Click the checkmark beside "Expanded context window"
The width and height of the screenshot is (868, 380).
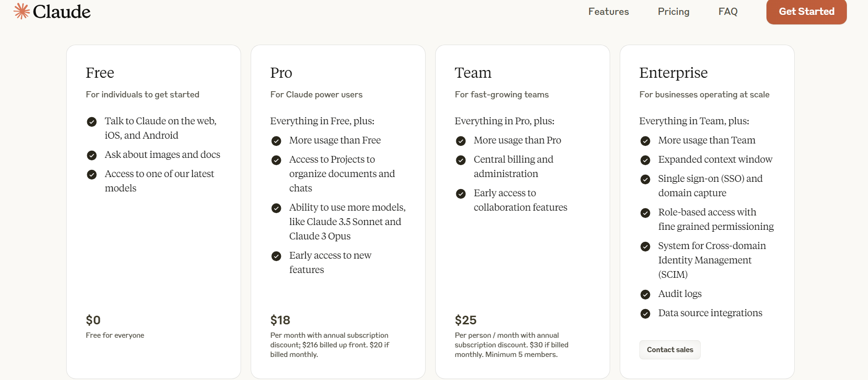[x=645, y=160]
